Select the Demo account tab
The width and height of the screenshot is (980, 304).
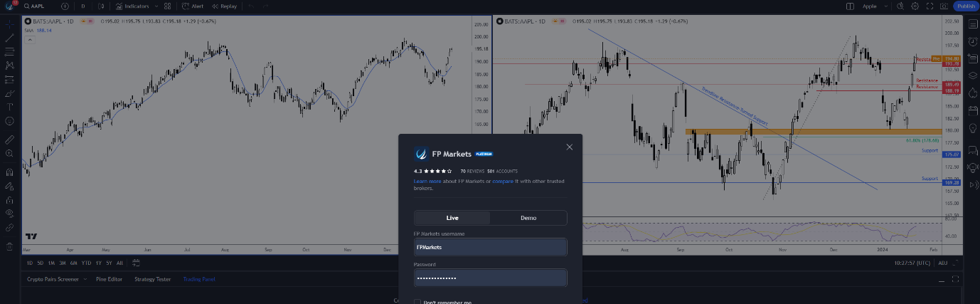(528, 218)
